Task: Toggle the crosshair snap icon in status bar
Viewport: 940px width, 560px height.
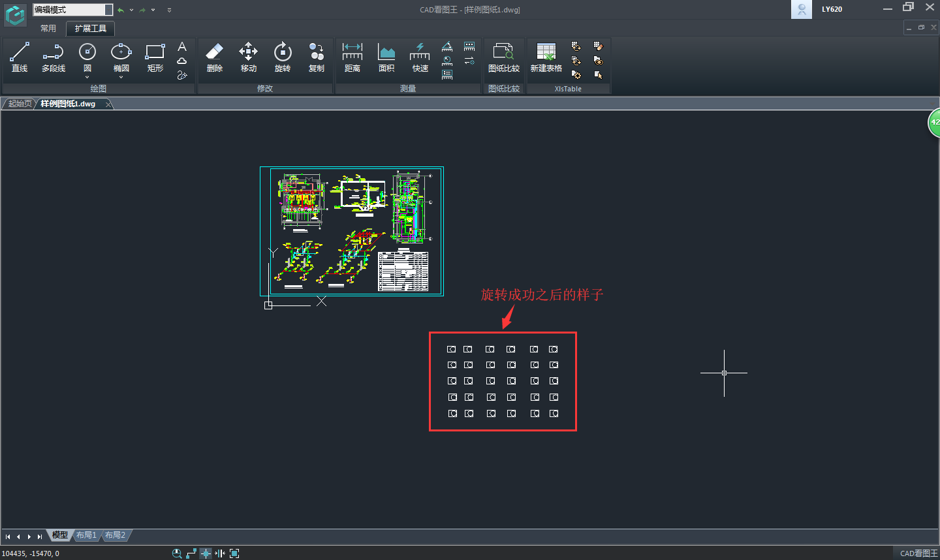Action: click(x=206, y=553)
